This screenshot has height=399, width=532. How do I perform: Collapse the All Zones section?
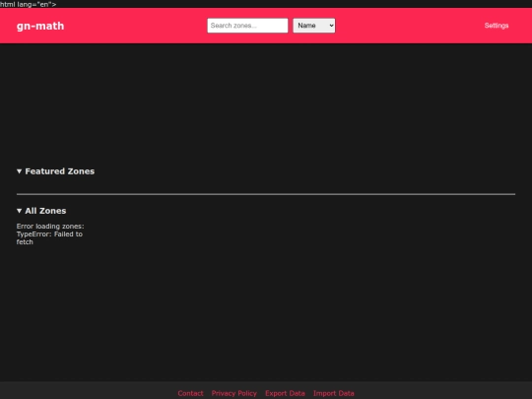click(x=41, y=211)
